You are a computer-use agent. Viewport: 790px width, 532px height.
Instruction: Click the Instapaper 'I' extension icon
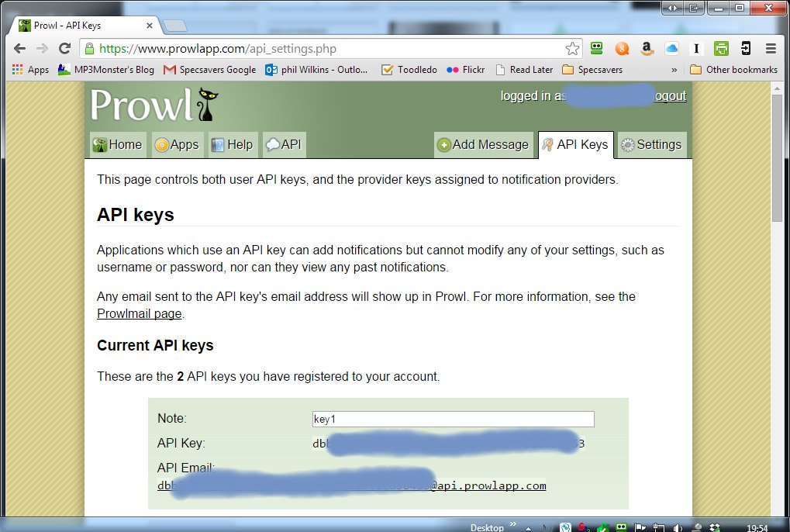[696, 49]
